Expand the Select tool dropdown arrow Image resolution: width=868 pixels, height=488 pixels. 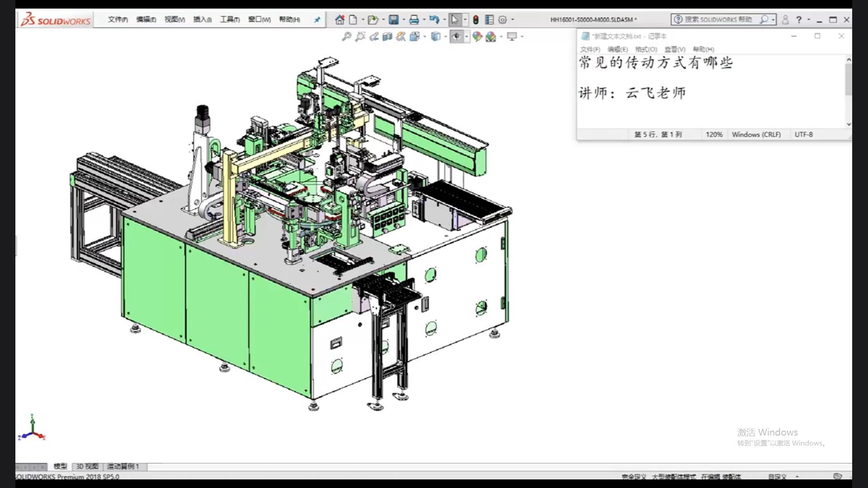(465, 19)
